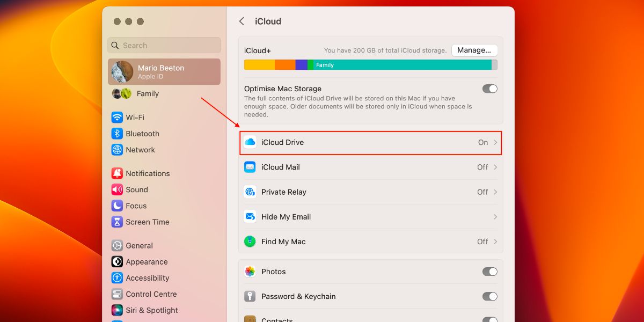The width and height of the screenshot is (644, 322).
Task: Select the Notifications icon
Action: point(117,173)
